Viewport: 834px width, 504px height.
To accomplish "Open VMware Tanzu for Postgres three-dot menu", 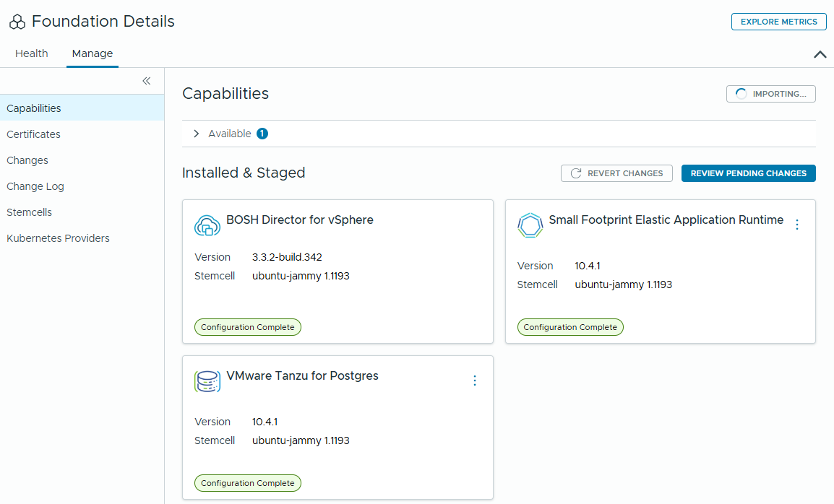I will click(474, 381).
